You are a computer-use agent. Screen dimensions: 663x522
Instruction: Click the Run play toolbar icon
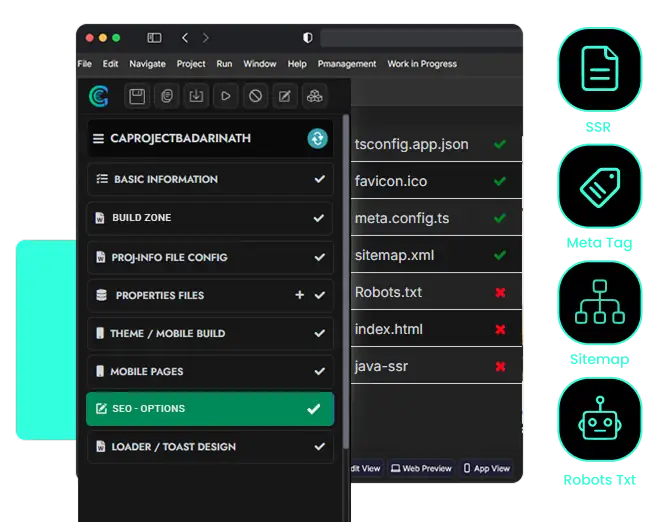coord(226,96)
